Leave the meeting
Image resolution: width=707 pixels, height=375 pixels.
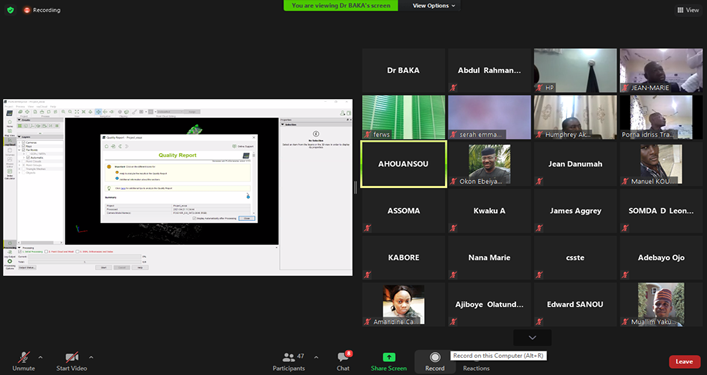coord(684,361)
